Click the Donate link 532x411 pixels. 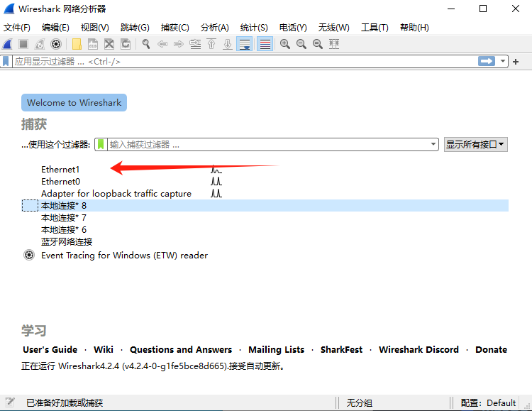(491, 349)
